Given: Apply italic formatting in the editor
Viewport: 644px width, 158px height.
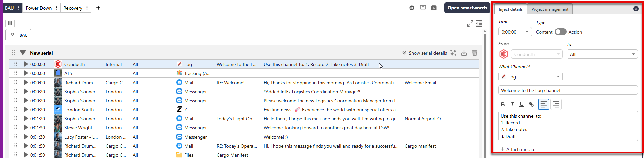Looking at the screenshot, I should pos(512,104).
